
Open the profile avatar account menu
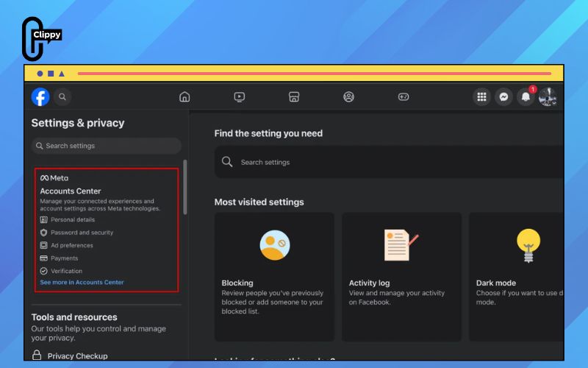548,97
